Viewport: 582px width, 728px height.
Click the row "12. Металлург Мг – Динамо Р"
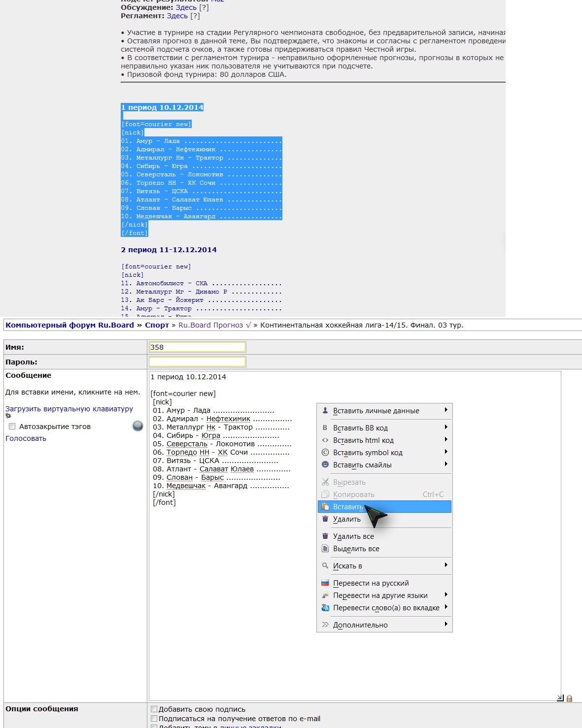pyautogui.click(x=202, y=292)
